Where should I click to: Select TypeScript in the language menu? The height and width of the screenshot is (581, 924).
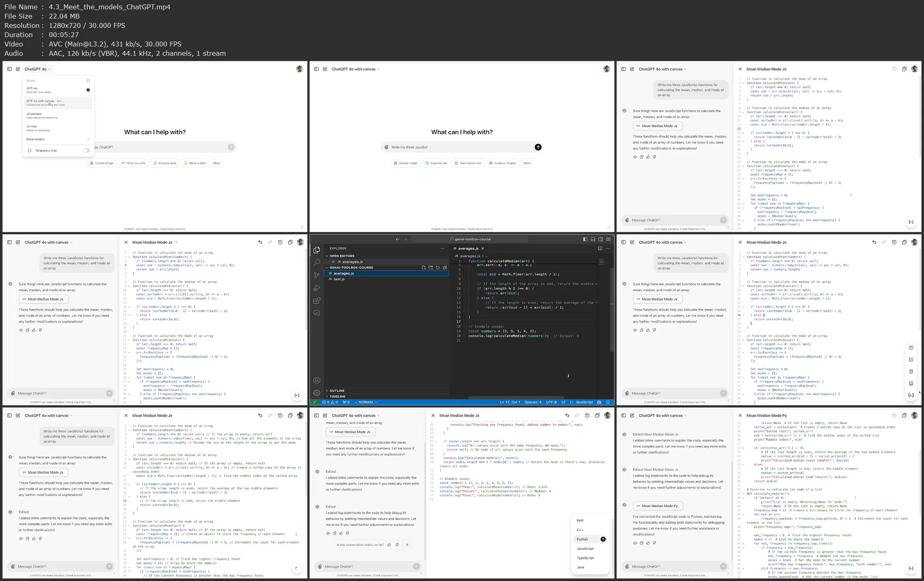[x=591, y=558]
